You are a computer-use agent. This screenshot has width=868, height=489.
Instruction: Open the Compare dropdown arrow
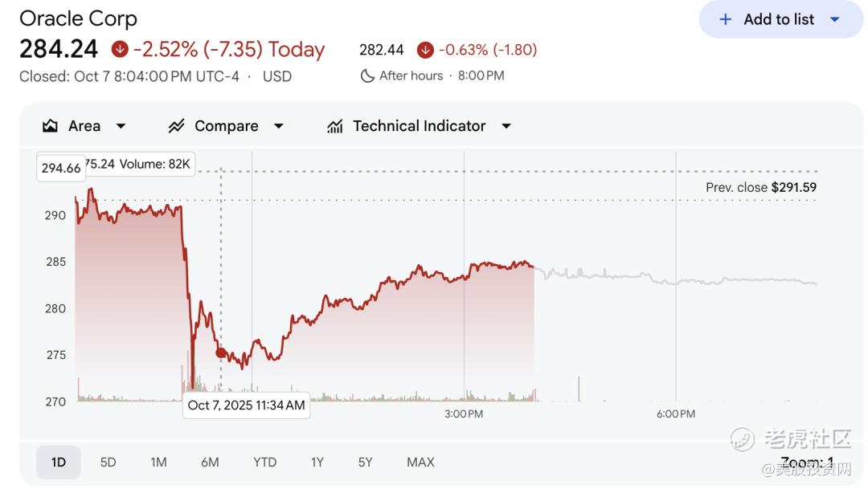tap(279, 126)
